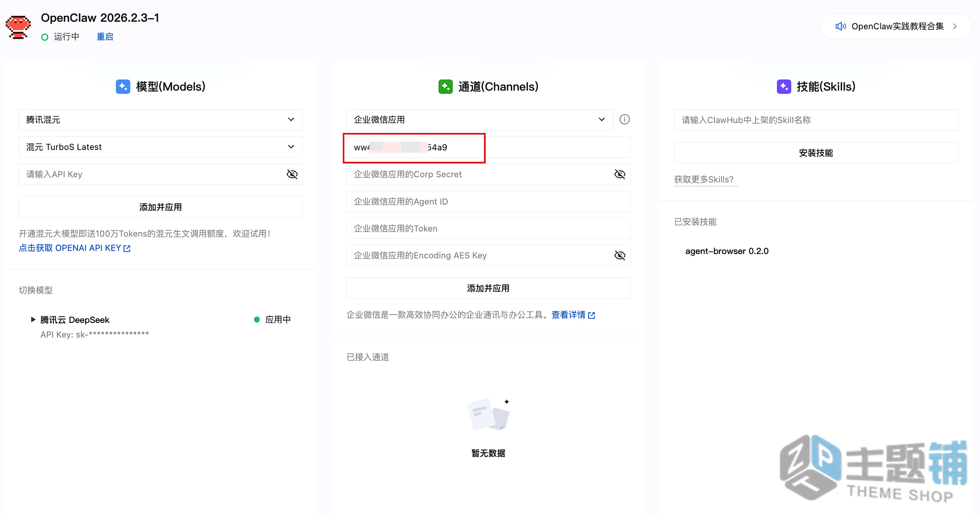
Task: Click the masked API Key sk- text
Action: [x=95, y=335]
